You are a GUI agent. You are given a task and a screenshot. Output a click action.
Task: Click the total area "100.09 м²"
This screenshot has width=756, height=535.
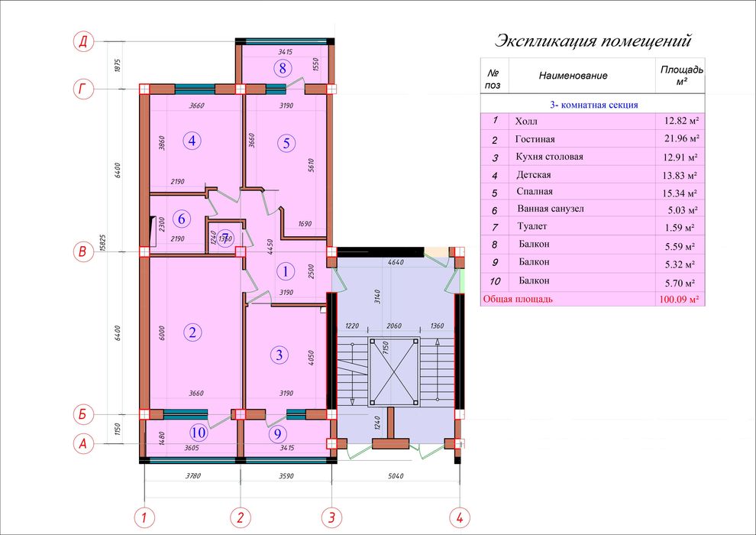click(679, 300)
